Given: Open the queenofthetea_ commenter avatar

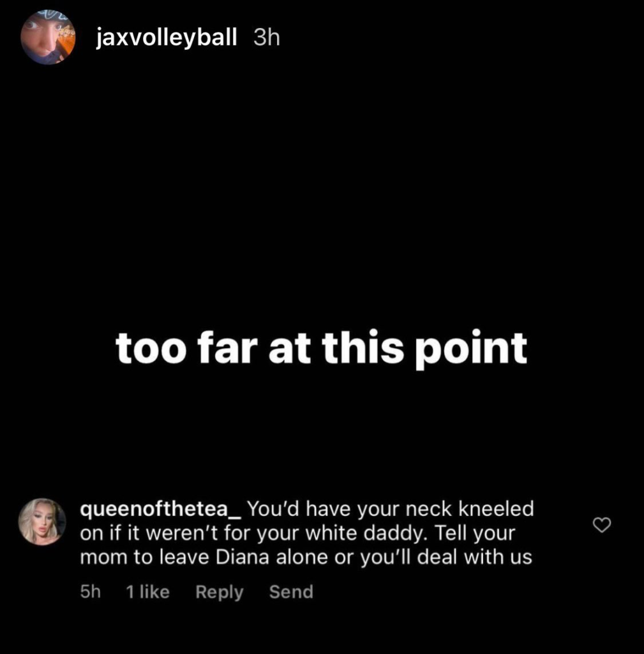Looking at the screenshot, I should [42, 521].
